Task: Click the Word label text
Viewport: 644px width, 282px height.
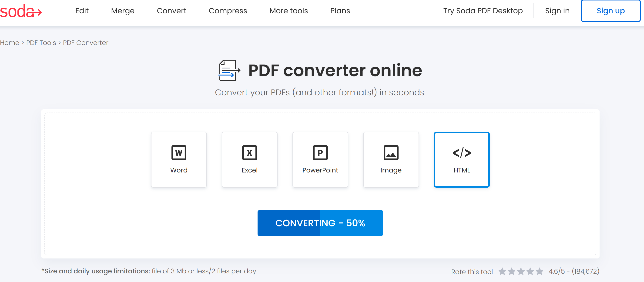Action: [179, 170]
